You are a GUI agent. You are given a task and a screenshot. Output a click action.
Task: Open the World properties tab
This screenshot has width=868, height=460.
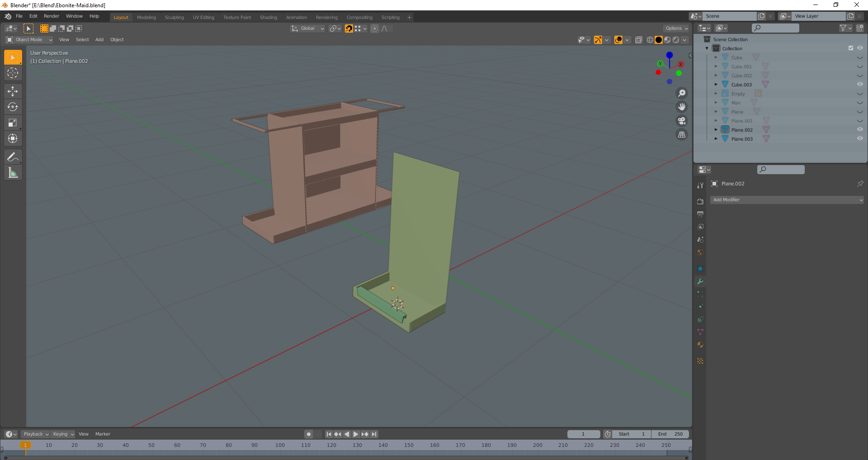[700, 252]
